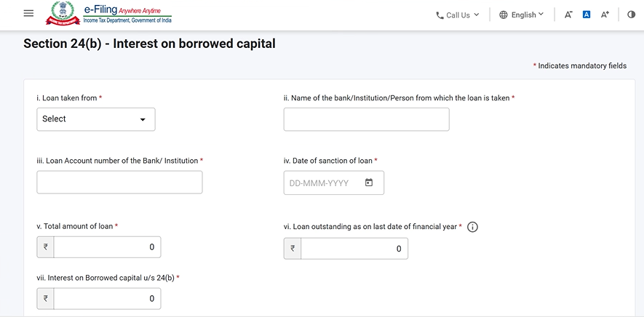The height and width of the screenshot is (317, 644).
Task: Open the Loan taken from Select dropdown
Action: pyautogui.click(x=96, y=119)
